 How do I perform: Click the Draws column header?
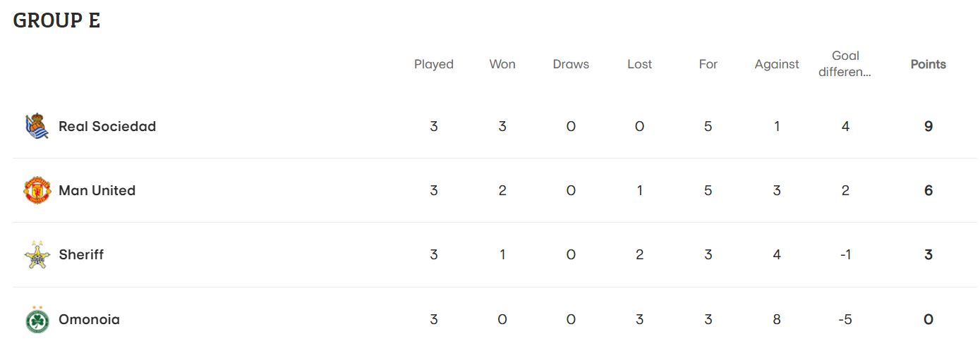tap(571, 64)
